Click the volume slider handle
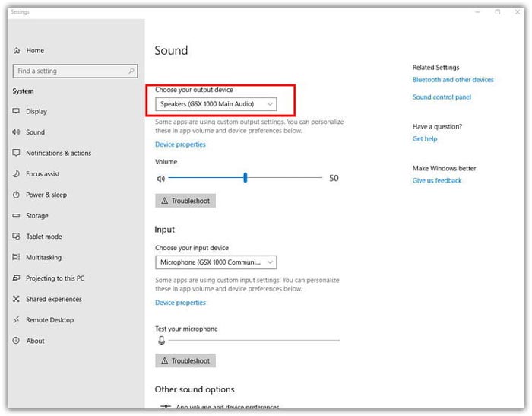Screen dimensions: 532x416 coord(245,178)
